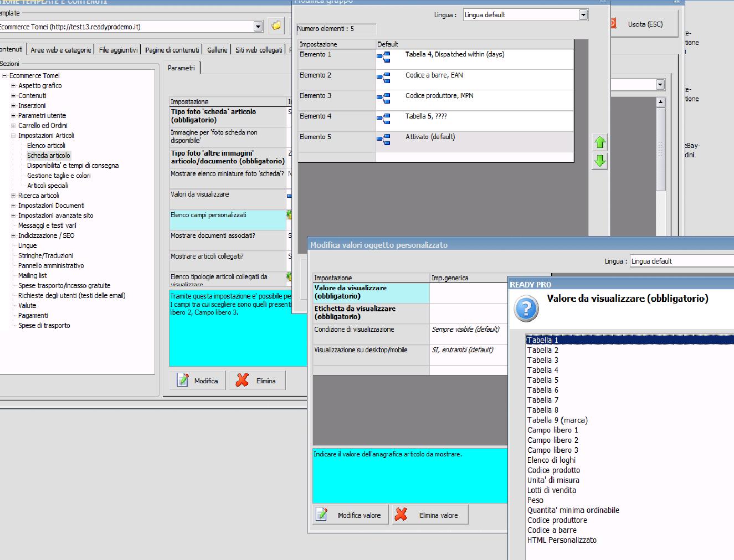Choose Unita' di misura in the list
This screenshot has width=734, height=560.
(x=553, y=480)
